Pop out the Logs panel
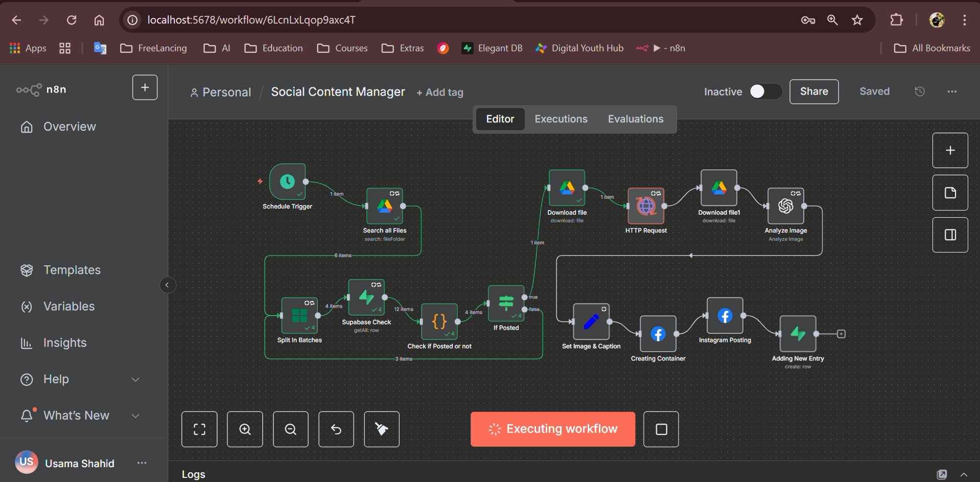Viewport: 980px width, 482px height. click(942, 474)
